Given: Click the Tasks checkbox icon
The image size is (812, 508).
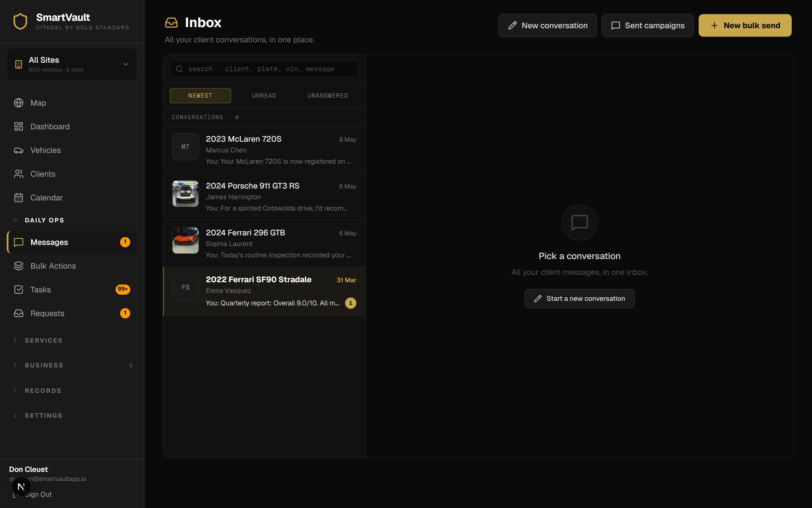Looking at the screenshot, I should coord(18,290).
